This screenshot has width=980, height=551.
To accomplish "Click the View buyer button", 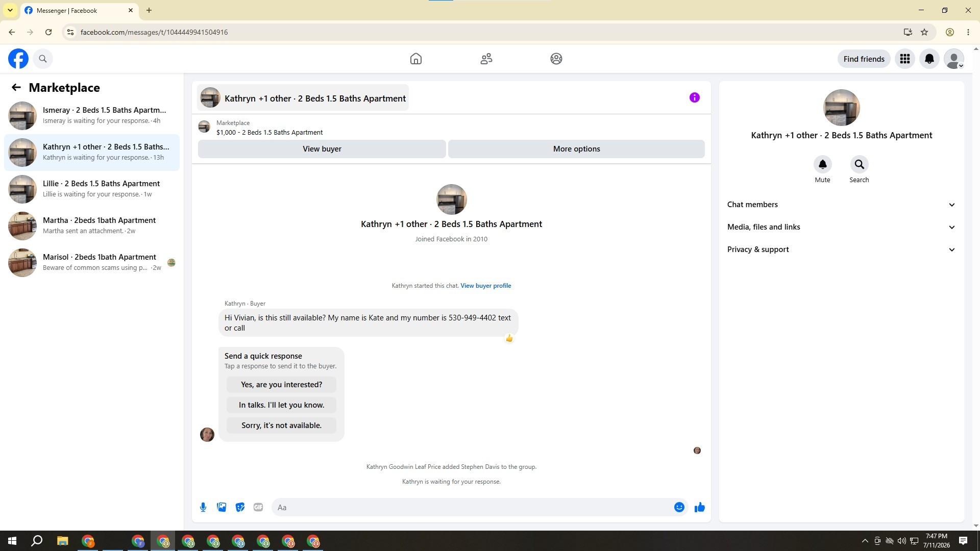I will (322, 149).
